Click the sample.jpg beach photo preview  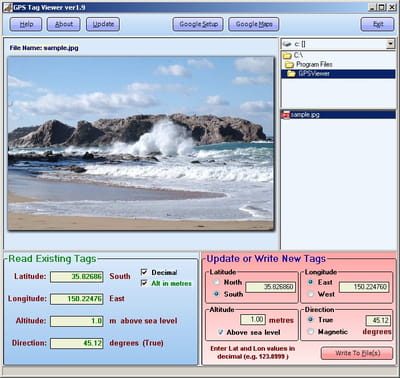pos(141,144)
